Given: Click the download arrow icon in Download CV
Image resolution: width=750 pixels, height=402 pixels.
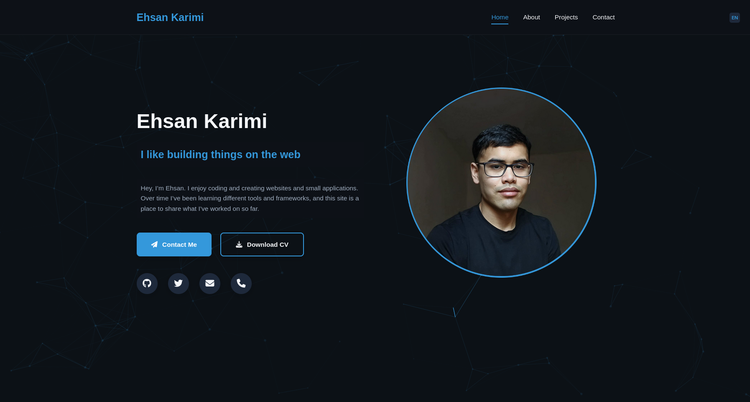Looking at the screenshot, I should pos(239,245).
